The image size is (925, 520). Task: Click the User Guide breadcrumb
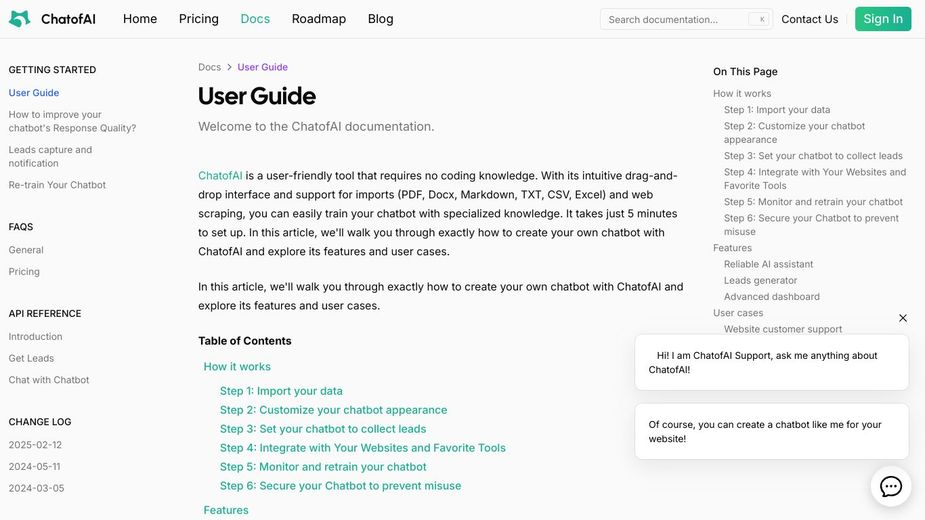(x=263, y=67)
